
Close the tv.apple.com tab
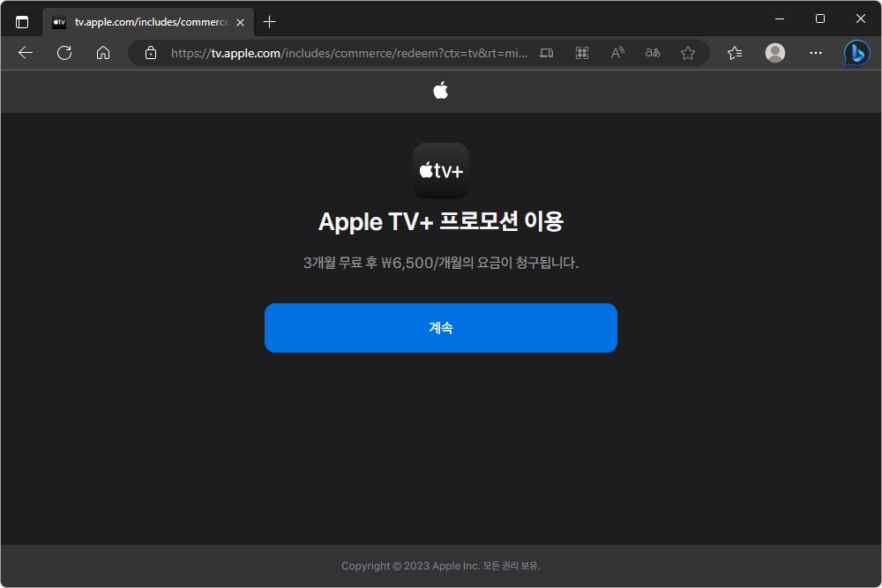(x=240, y=22)
